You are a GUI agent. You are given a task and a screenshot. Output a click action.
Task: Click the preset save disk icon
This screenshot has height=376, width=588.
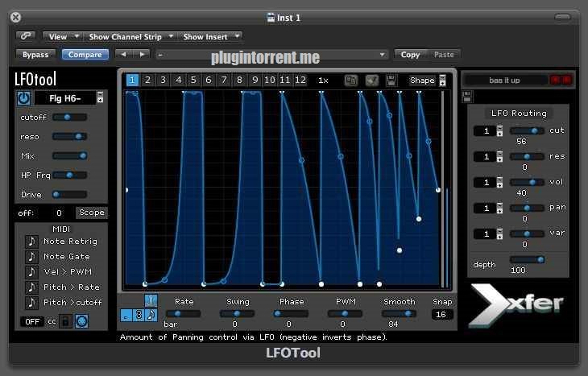pyautogui.click(x=467, y=97)
